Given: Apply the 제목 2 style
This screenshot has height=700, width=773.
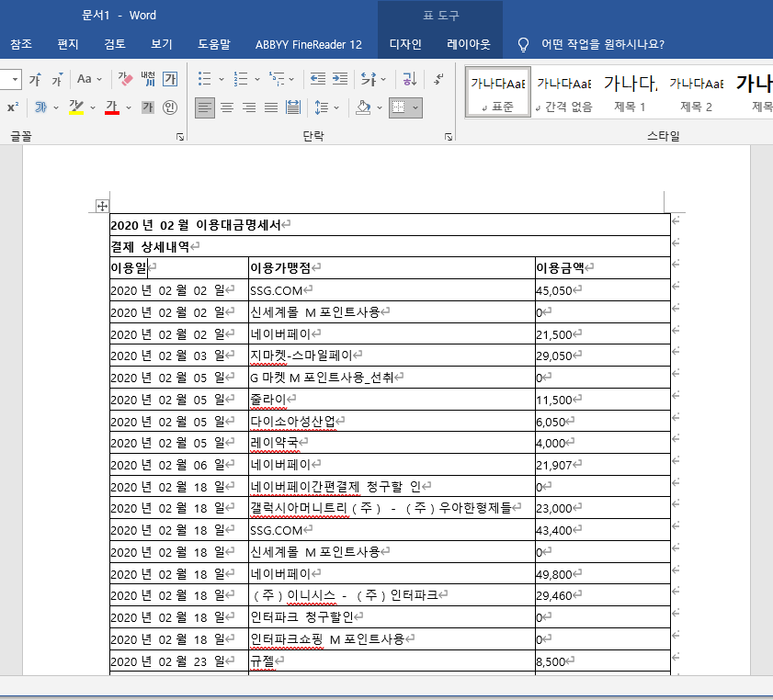Looking at the screenshot, I should click(696, 92).
